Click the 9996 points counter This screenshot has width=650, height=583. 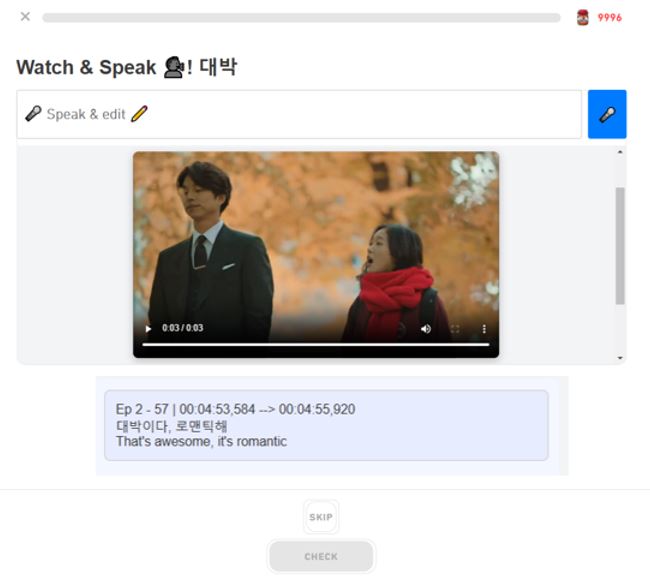point(609,17)
